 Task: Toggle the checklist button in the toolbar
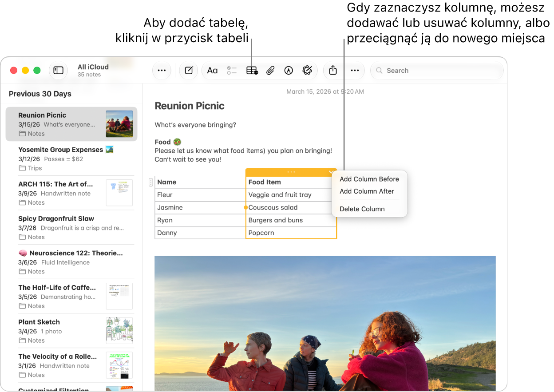(x=232, y=70)
